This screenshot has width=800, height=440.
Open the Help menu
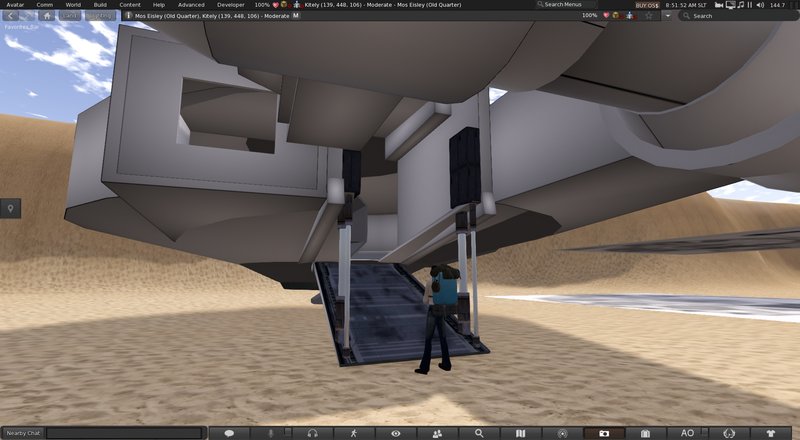coord(159,5)
